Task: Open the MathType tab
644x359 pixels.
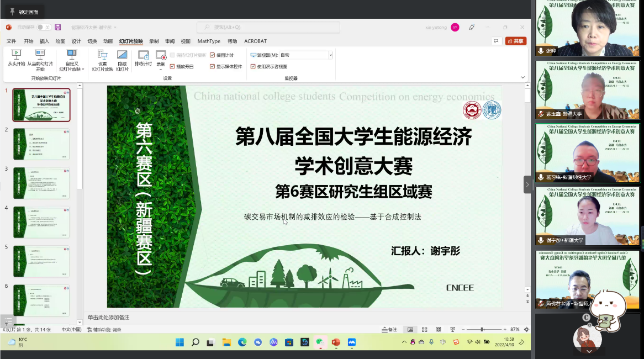Action: coord(209,41)
